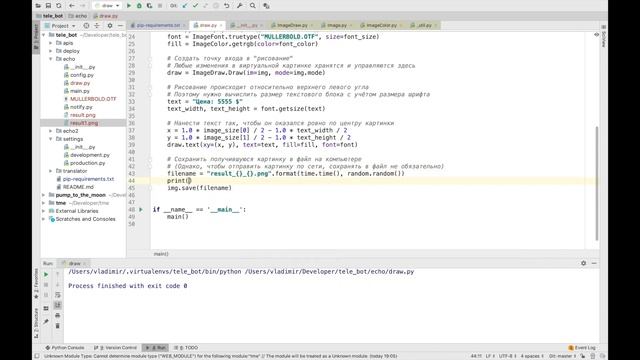Image resolution: width=640 pixels, height=360 pixels.
Task: Click the Synchronize refresh toolbar icon
Action: pyautogui.click(x=59, y=6)
